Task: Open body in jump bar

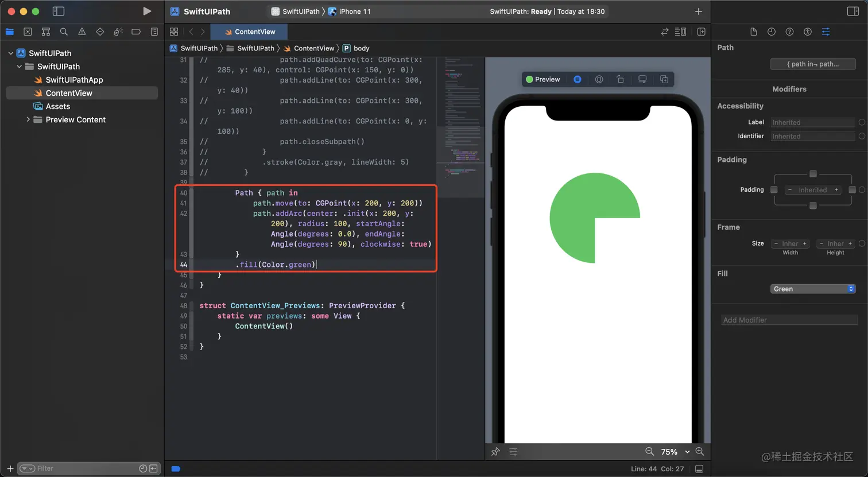Action: pyautogui.click(x=356, y=48)
